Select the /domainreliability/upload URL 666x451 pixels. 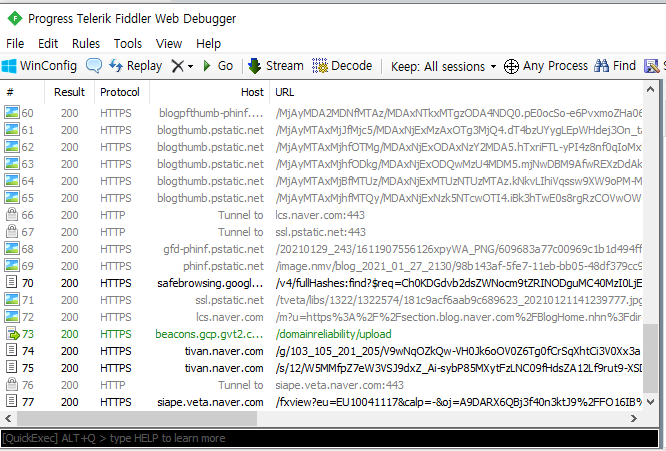point(333,334)
